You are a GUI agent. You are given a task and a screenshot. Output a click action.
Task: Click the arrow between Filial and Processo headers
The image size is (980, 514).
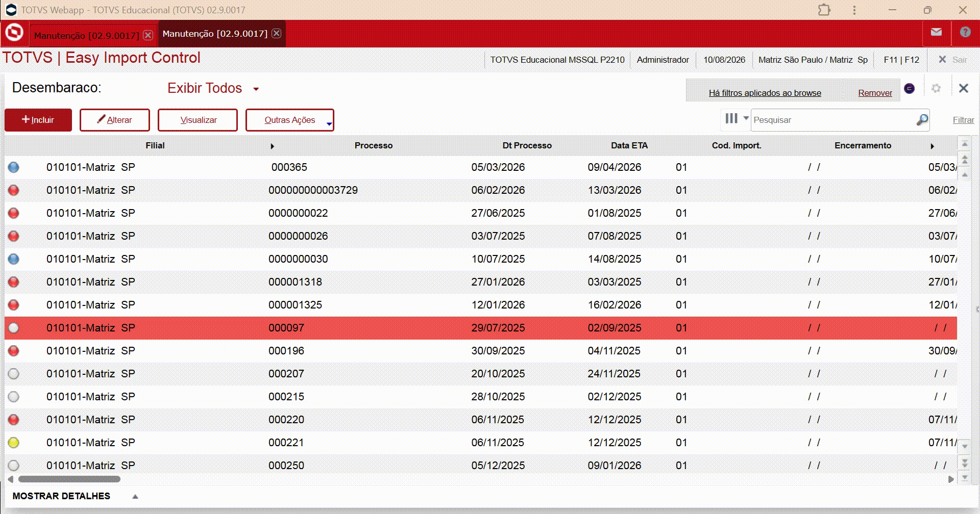pos(272,146)
